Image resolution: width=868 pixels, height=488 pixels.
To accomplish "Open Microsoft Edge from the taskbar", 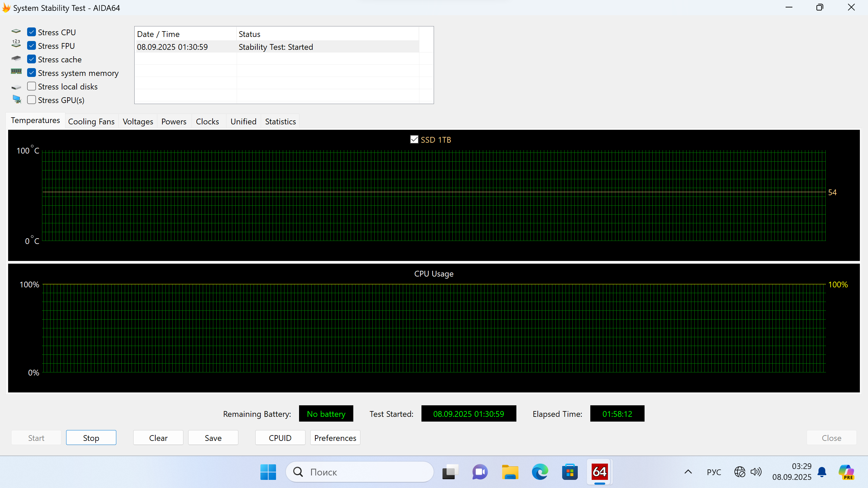I will pos(540,472).
